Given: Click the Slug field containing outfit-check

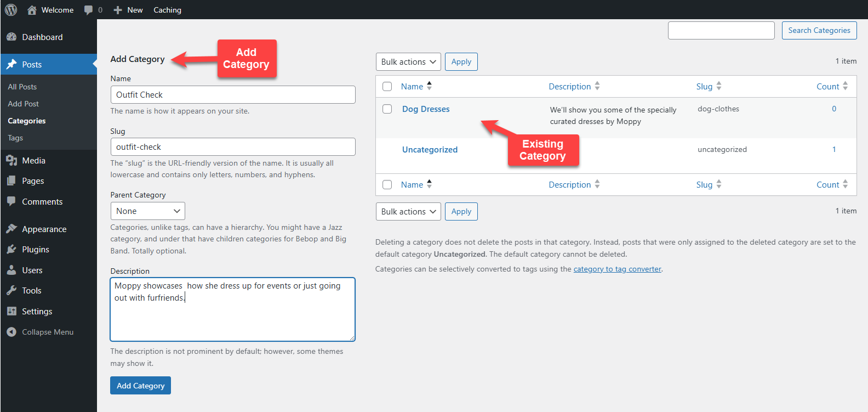Looking at the screenshot, I should click(x=232, y=147).
